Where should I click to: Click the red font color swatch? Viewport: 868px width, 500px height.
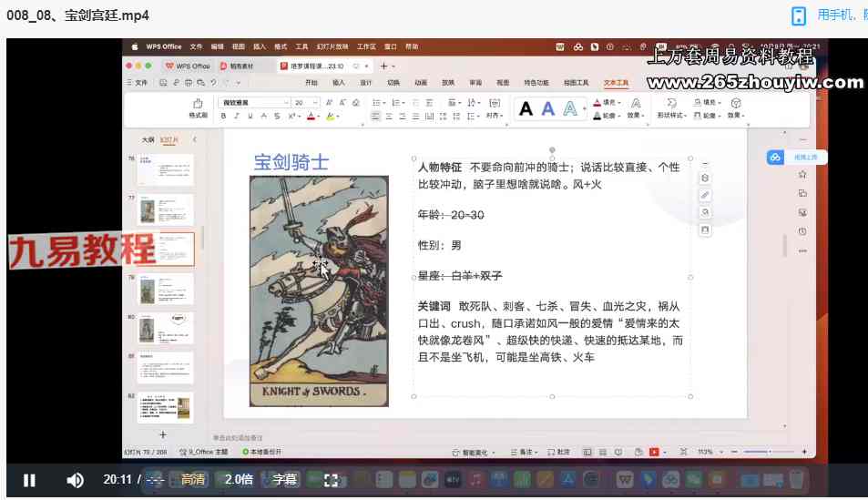[x=311, y=117]
